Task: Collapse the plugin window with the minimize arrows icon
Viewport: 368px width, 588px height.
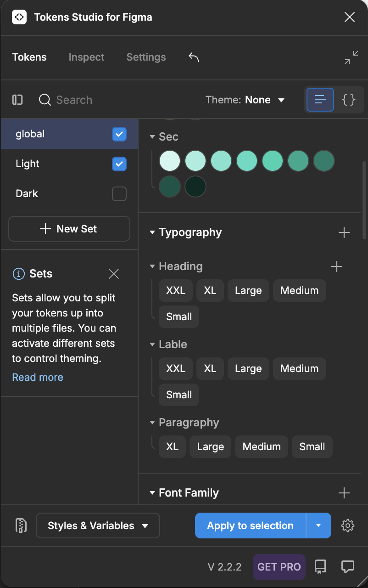Action: pos(351,57)
